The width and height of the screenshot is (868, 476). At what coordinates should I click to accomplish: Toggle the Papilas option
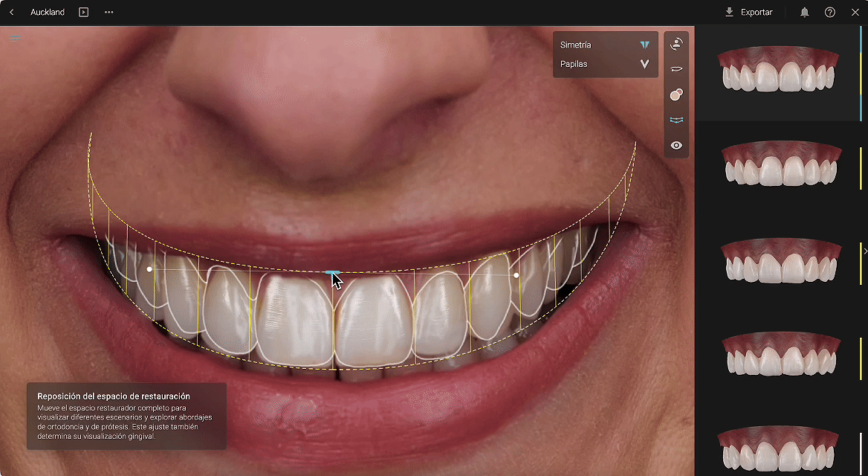pos(605,64)
